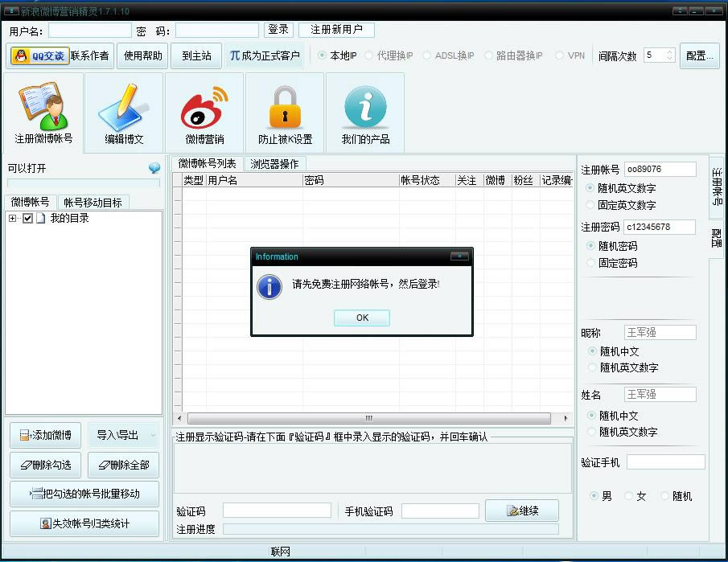Screen dimensions: 728x562
Task: Open the 防止被K设置 padlock icon
Action: pyautogui.click(x=285, y=113)
